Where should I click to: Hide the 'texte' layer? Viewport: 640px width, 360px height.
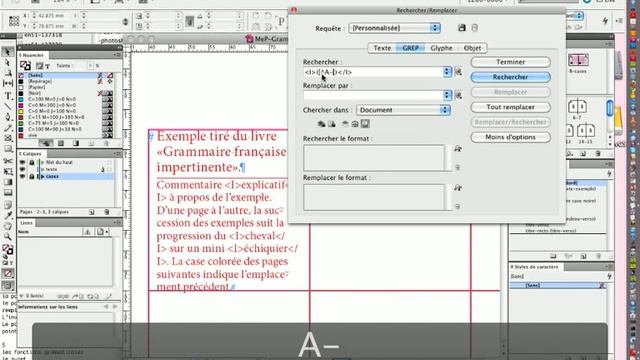(x=22, y=169)
